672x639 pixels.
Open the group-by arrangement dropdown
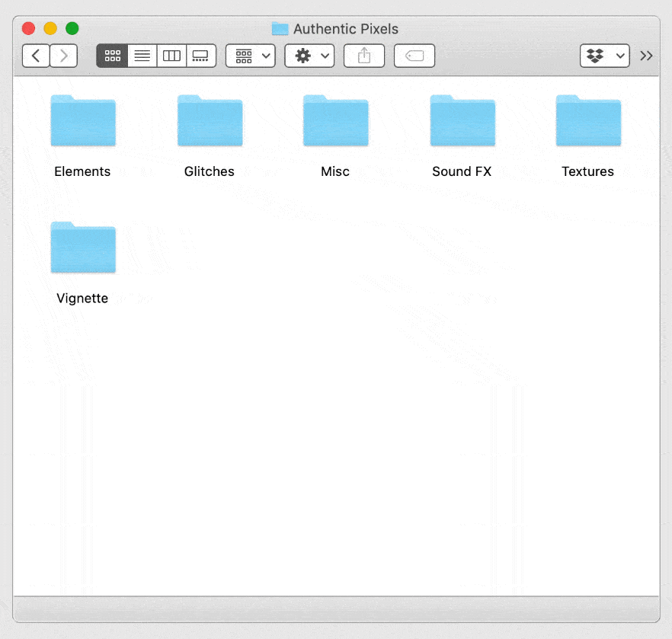tap(251, 56)
